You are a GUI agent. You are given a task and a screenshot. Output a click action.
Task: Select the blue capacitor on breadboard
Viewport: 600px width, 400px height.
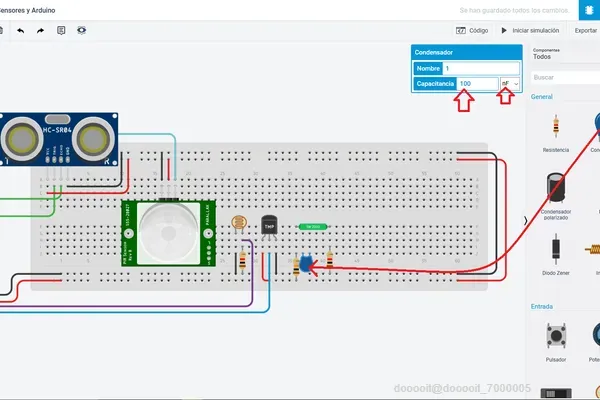[306, 263]
